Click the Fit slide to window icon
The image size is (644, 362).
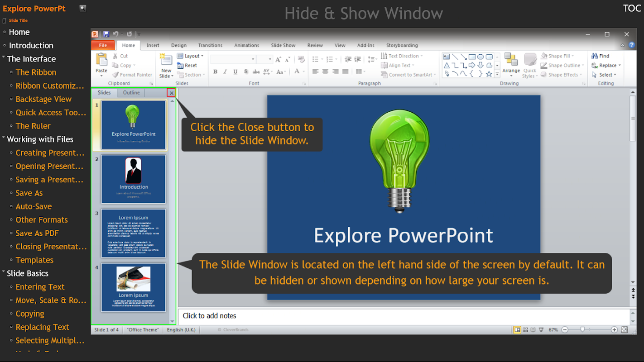pyautogui.click(x=624, y=330)
